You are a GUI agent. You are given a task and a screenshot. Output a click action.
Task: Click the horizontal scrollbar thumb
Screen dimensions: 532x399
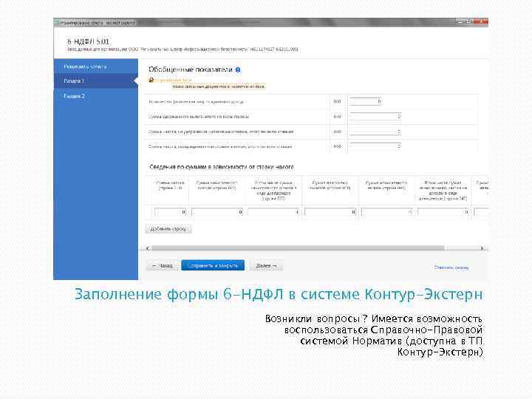298,248
